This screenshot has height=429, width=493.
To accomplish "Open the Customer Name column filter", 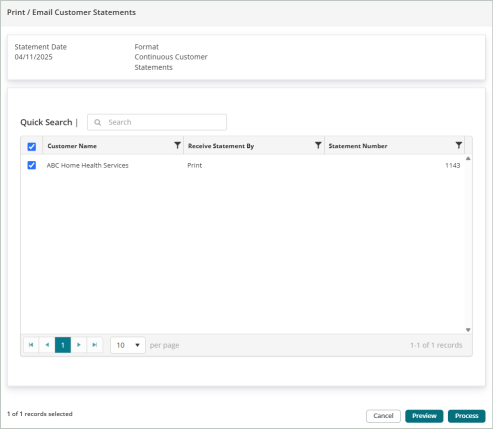I will click(x=177, y=145).
